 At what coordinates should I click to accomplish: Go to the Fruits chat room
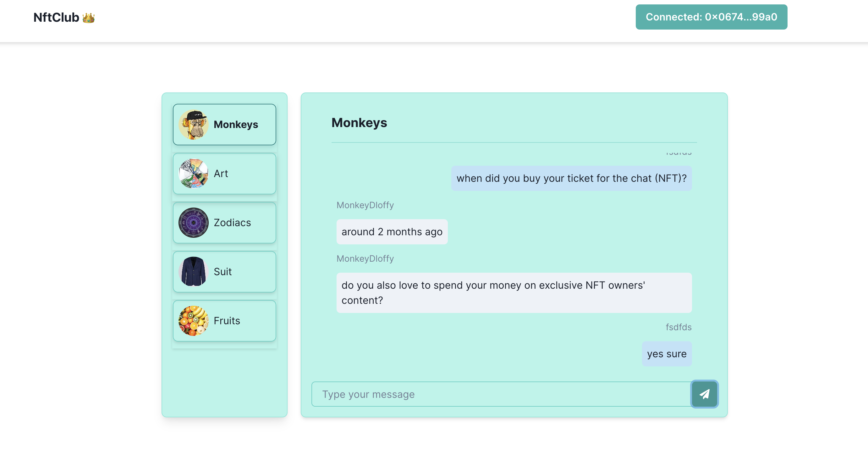(x=227, y=320)
